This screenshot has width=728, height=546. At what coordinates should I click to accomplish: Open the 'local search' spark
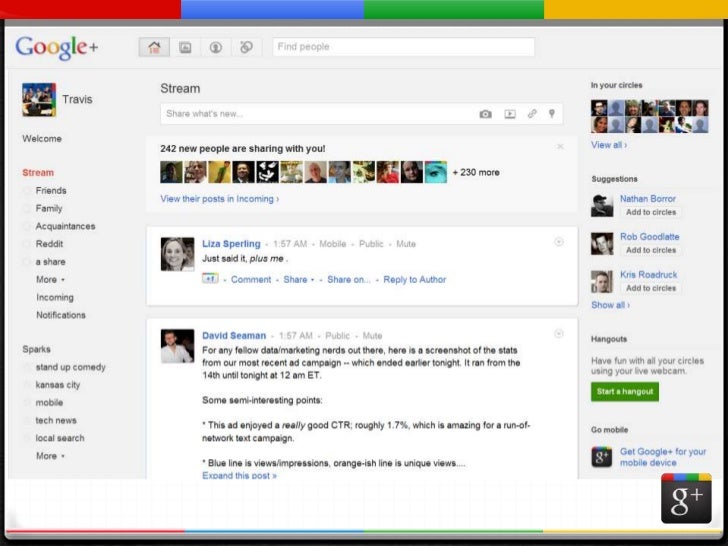60,438
